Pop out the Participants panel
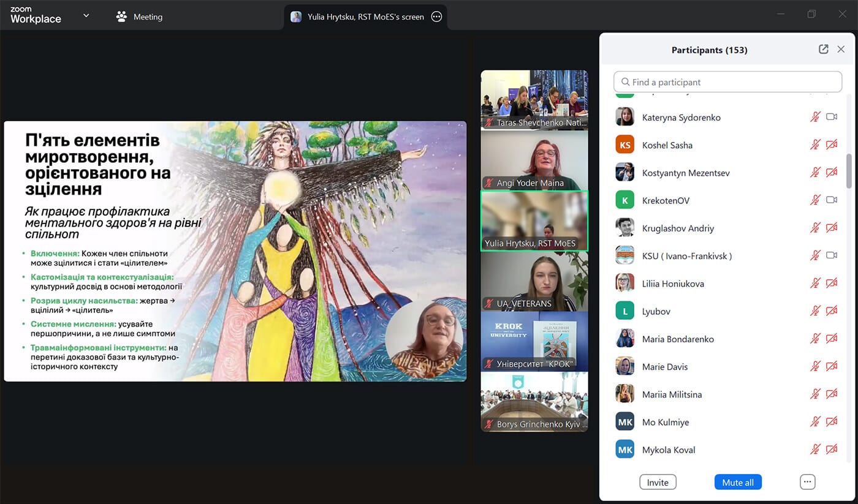The image size is (858, 504). point(823,50)
